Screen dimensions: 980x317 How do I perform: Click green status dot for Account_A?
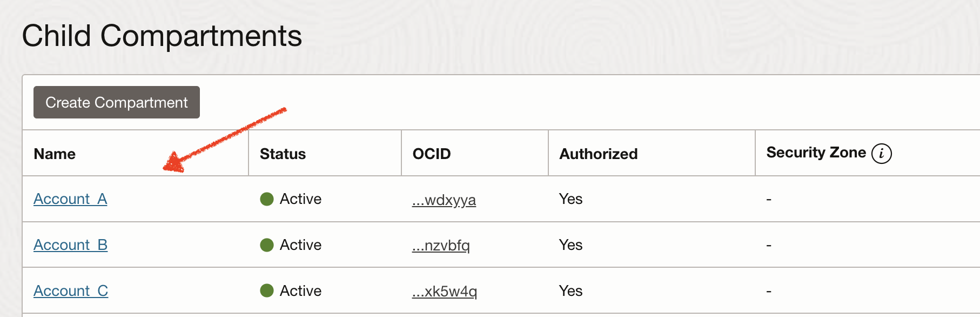[267, 199]
